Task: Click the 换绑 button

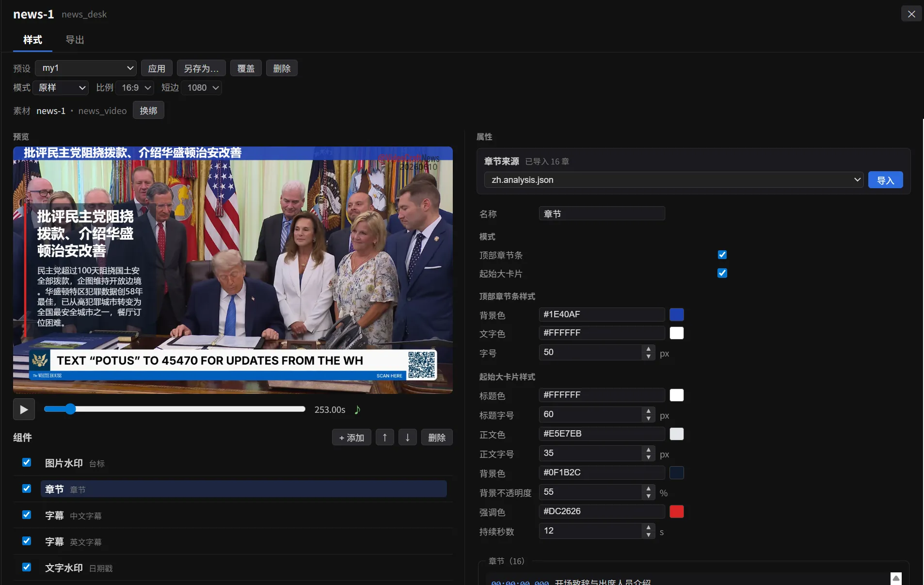Action: coord(148,111)
